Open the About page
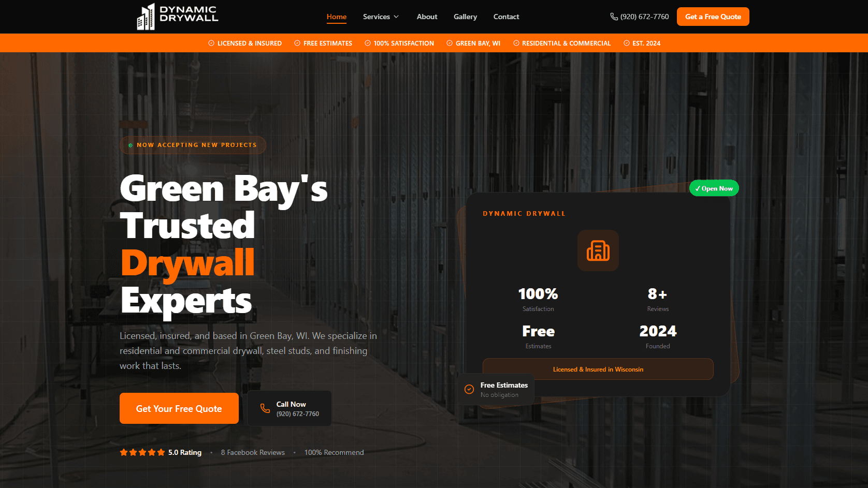 tap(427, 17)
